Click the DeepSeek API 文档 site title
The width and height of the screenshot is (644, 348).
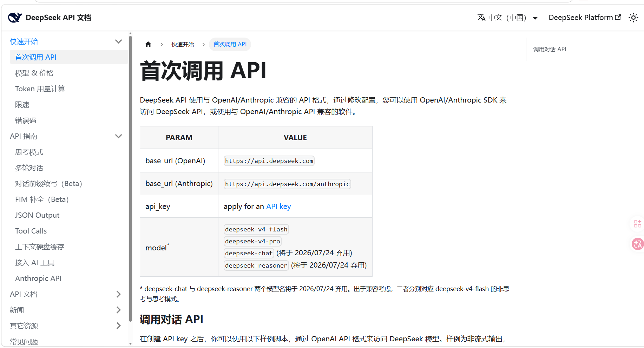[x=58, y=18]
